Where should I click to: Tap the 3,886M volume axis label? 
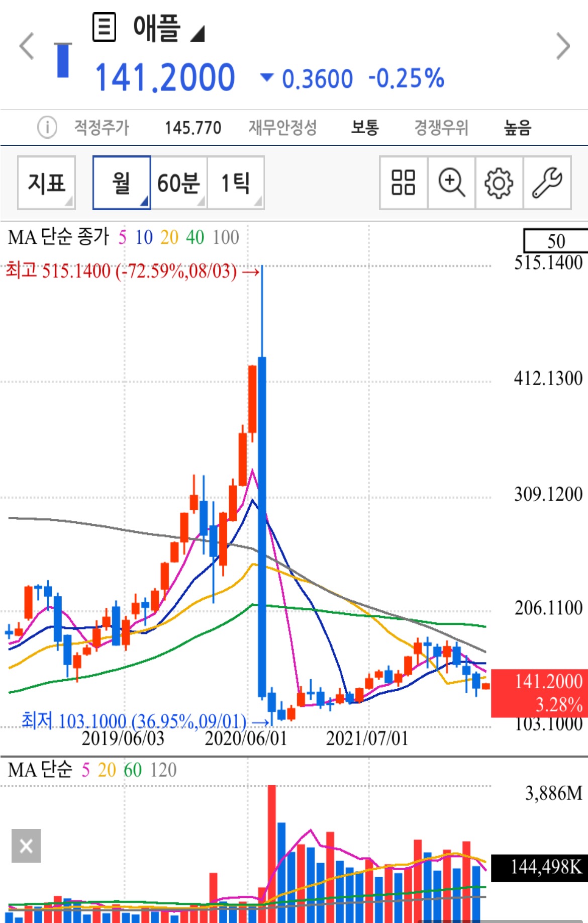pos(554,793)
